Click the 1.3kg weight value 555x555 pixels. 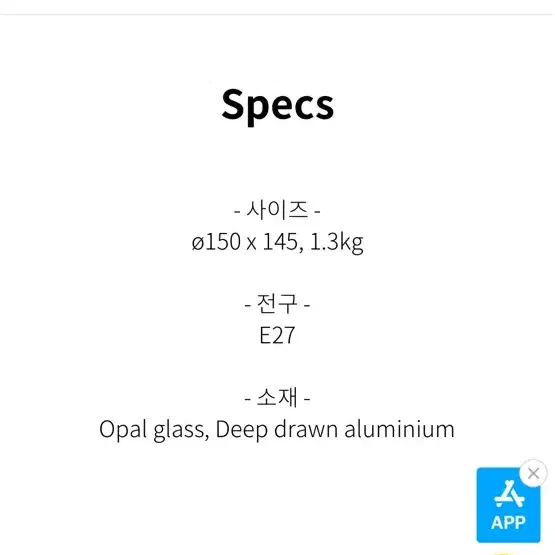(x=337, y=243)
